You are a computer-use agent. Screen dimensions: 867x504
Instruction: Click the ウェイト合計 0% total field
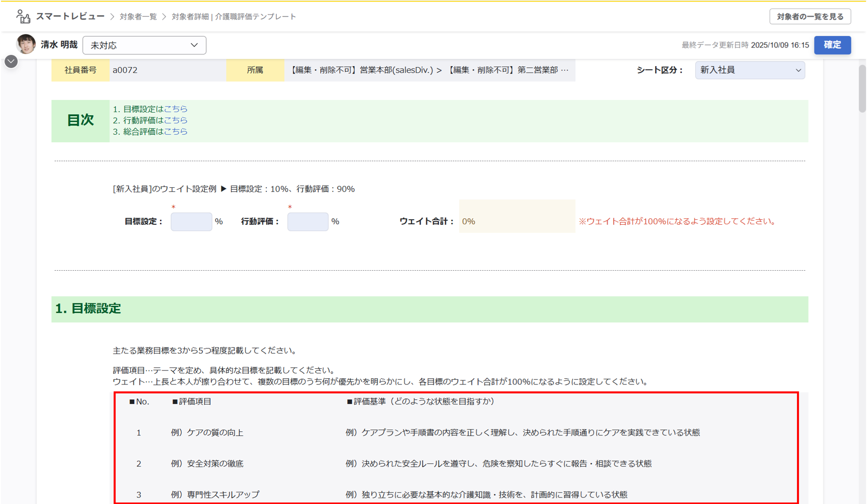coord(517,221)
